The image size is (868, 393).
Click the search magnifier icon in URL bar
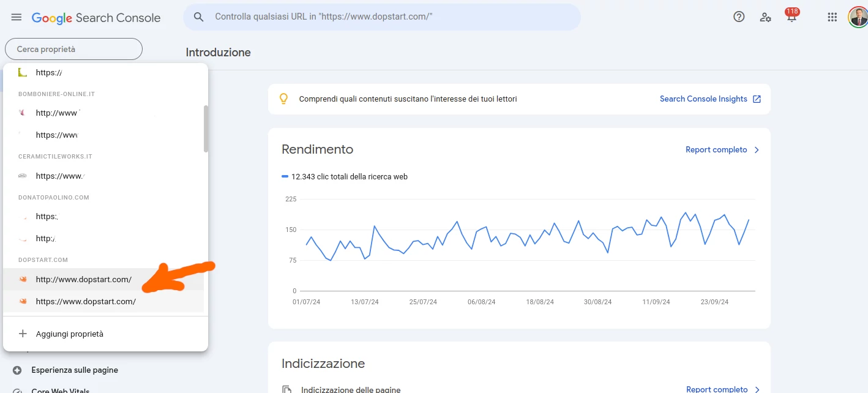pyautogui.click(x=198, y=17)
